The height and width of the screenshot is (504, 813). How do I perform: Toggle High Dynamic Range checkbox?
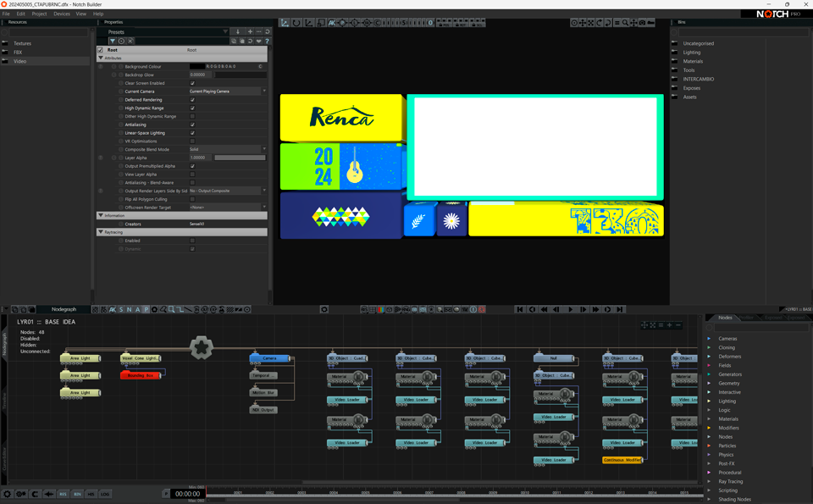[x=192, y=108]
